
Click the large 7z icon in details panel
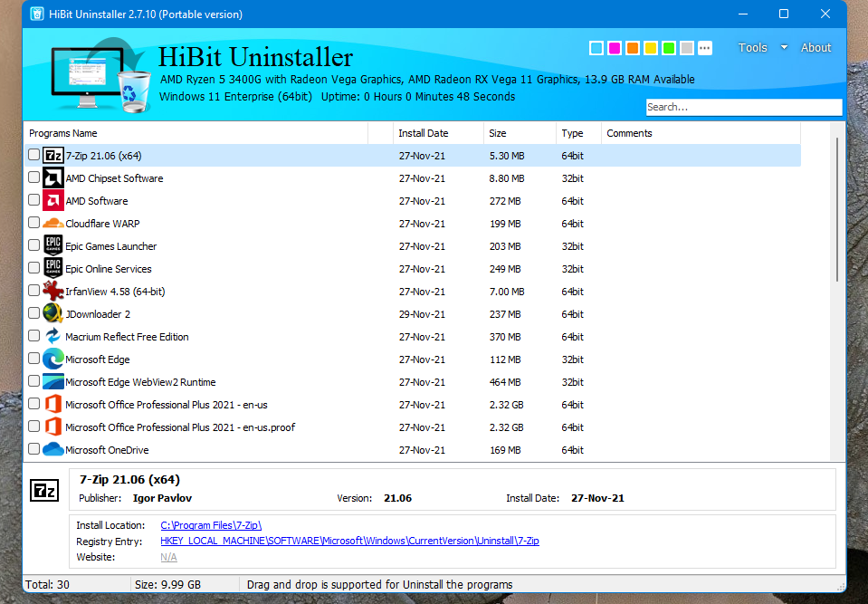click(44, 491)
